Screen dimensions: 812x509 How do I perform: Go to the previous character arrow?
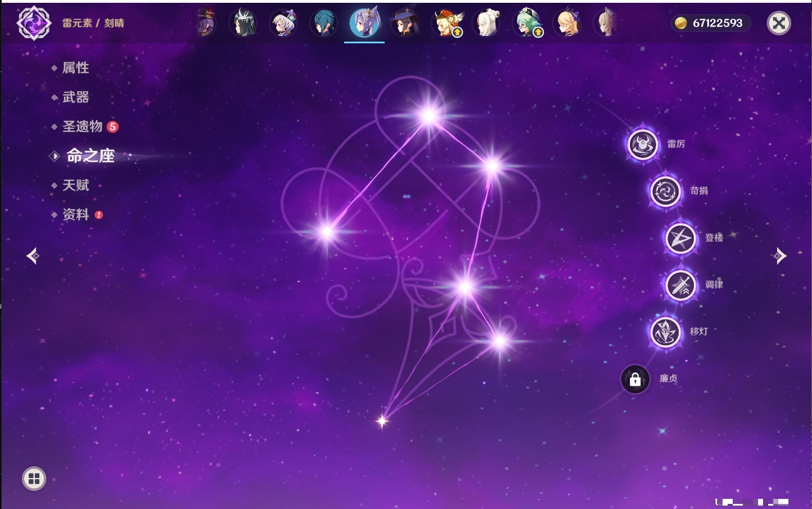(33, 256)
